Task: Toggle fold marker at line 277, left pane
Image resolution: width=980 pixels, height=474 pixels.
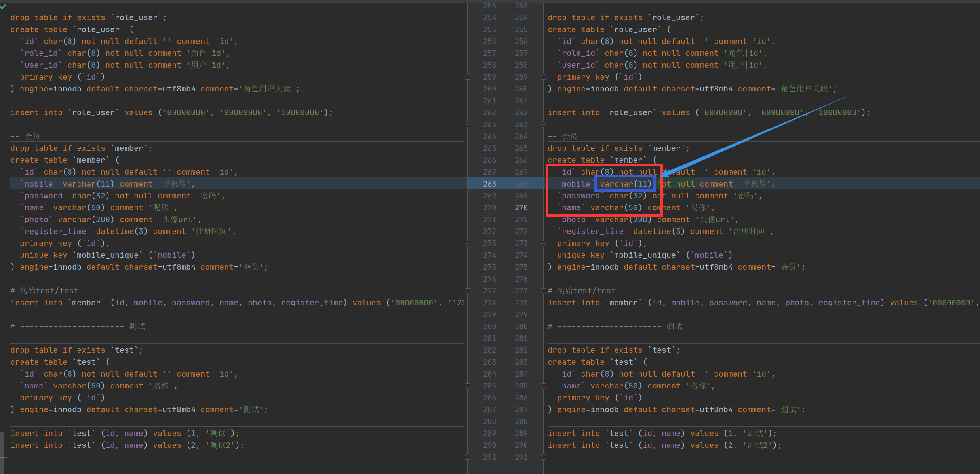Action: click(467, 291)
